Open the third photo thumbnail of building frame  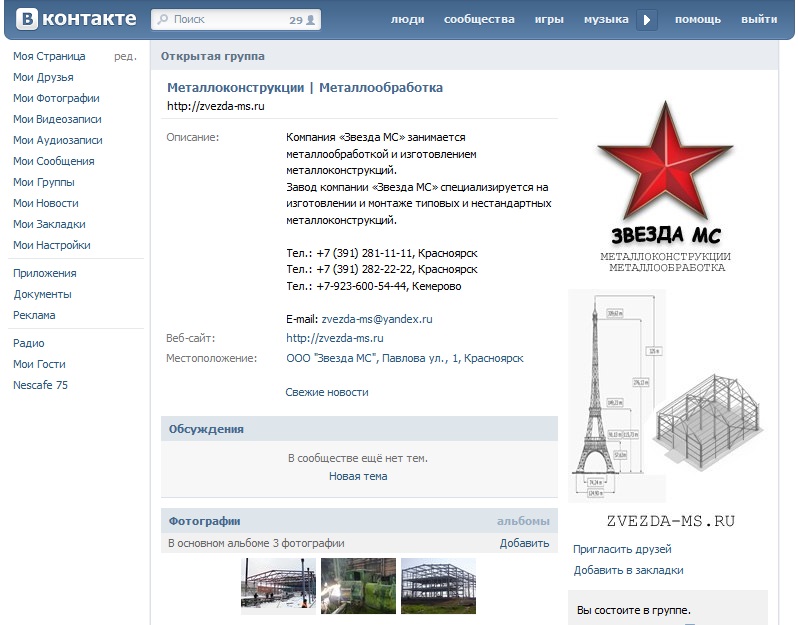[439, 585]
